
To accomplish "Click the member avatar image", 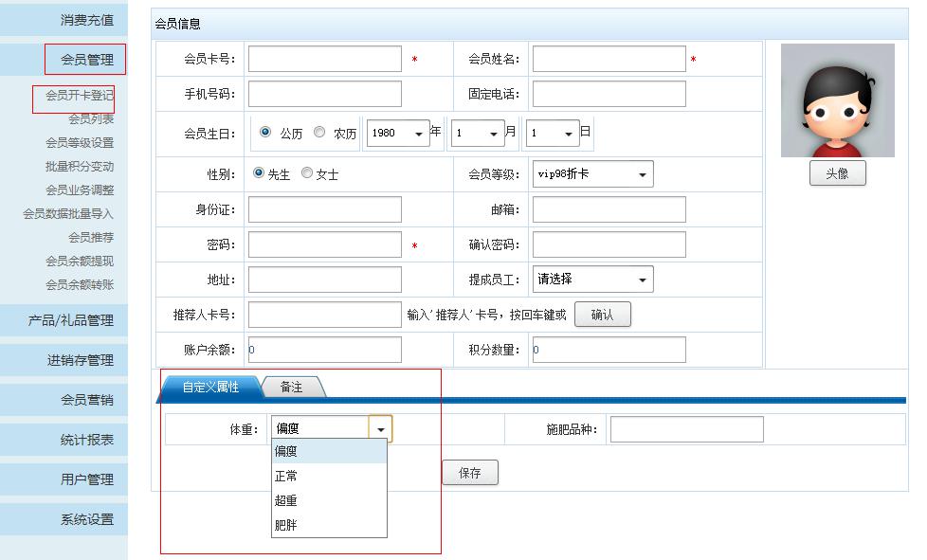I will point(837,100).
